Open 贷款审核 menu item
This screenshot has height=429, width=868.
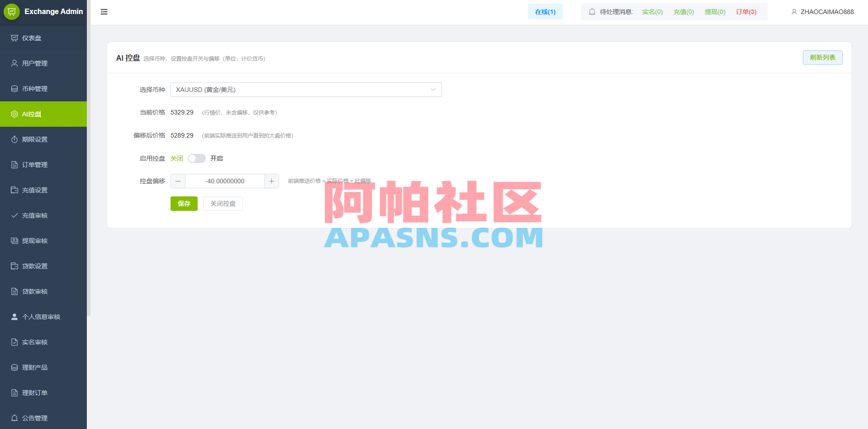[43, 291]
